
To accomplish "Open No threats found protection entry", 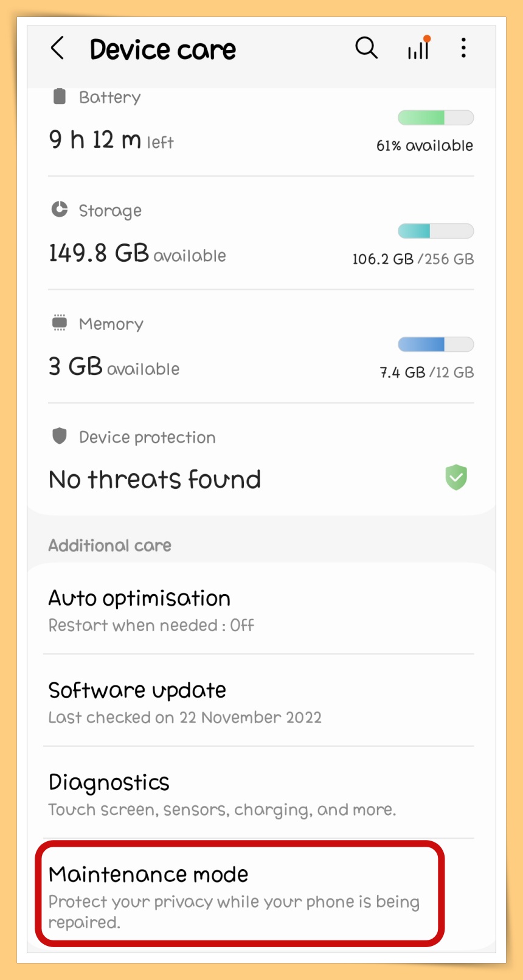I will [261, 460].
